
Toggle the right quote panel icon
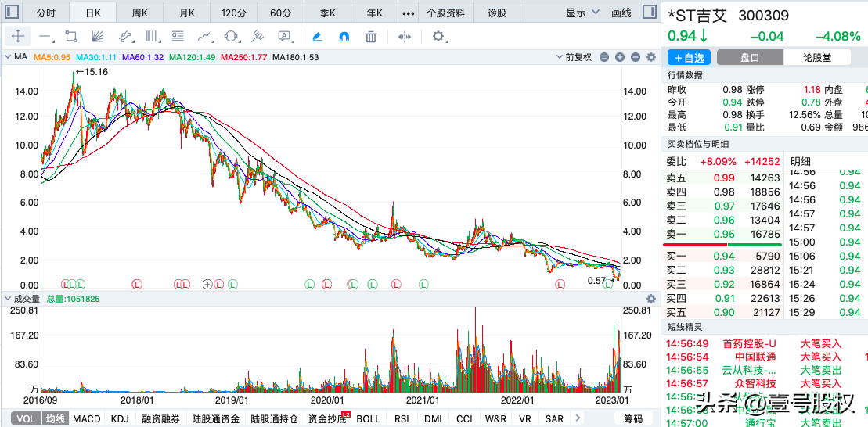[x=649, y=12]
